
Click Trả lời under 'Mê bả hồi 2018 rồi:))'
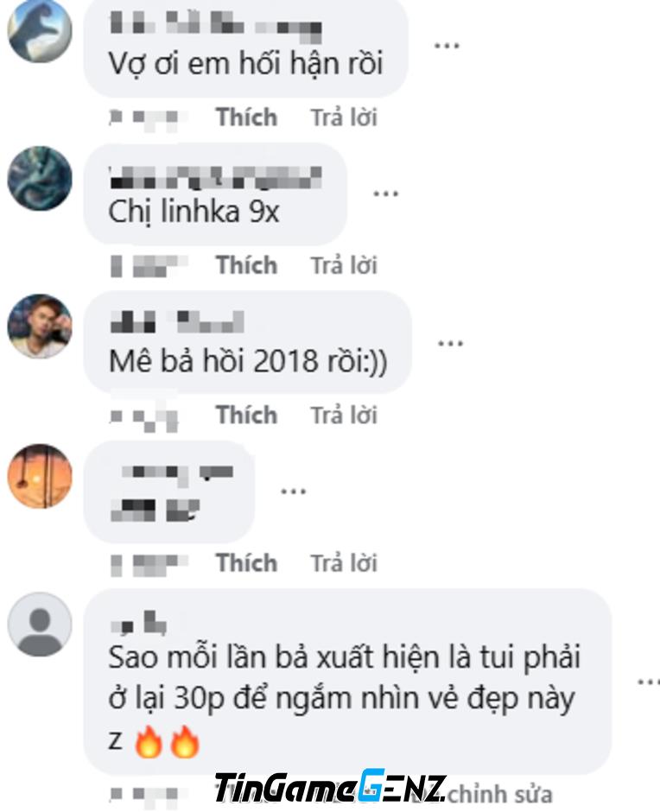(x=344, y=415)
